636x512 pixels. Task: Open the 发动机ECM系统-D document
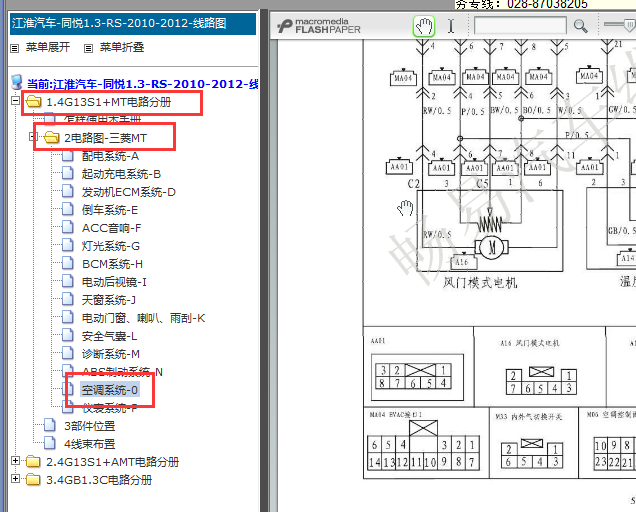(129, 192)
